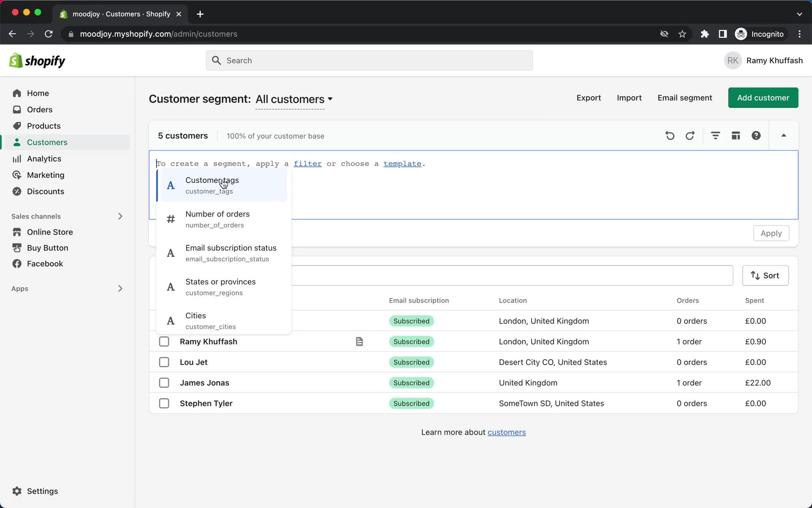Screen dimensions: 812x508
Task: Click the Discounts percent icon
Action: (17, 191)
